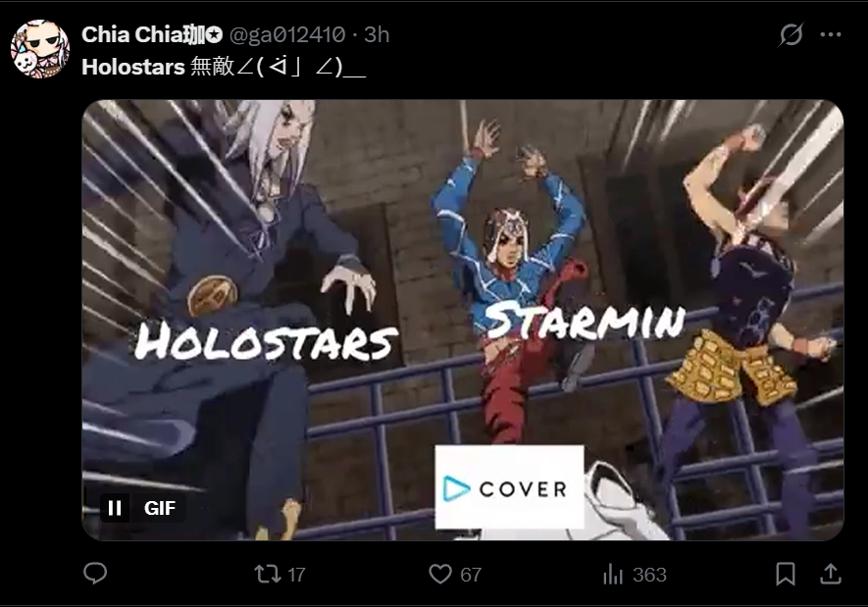868x607 pixels.
Task: Click the tweet text Holostars 無敵
Action: coord(158,67)
